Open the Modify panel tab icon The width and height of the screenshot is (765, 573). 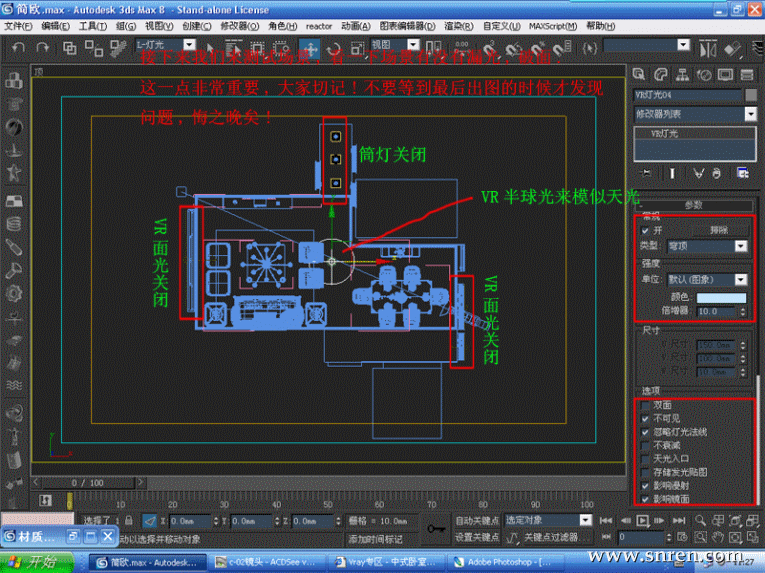pos(662,74)
